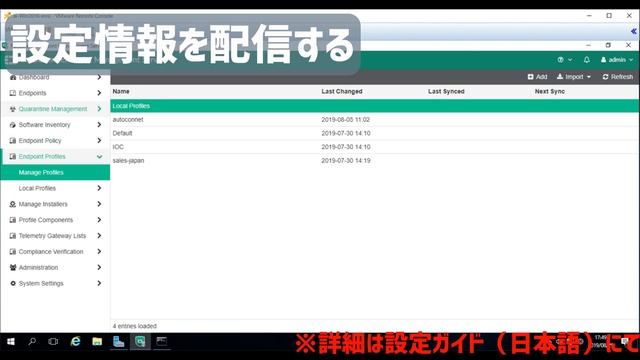Click the Quarantine Management biohazard icon
Screen dimensions: 640x360
click(13, 109)
